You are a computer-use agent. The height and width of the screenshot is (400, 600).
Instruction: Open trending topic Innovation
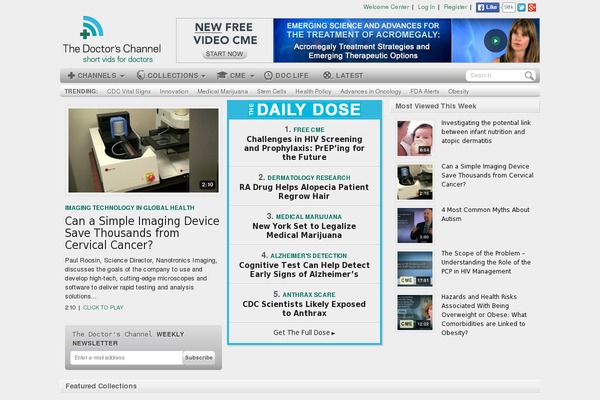pyautogui.click(x=174, y=91)
